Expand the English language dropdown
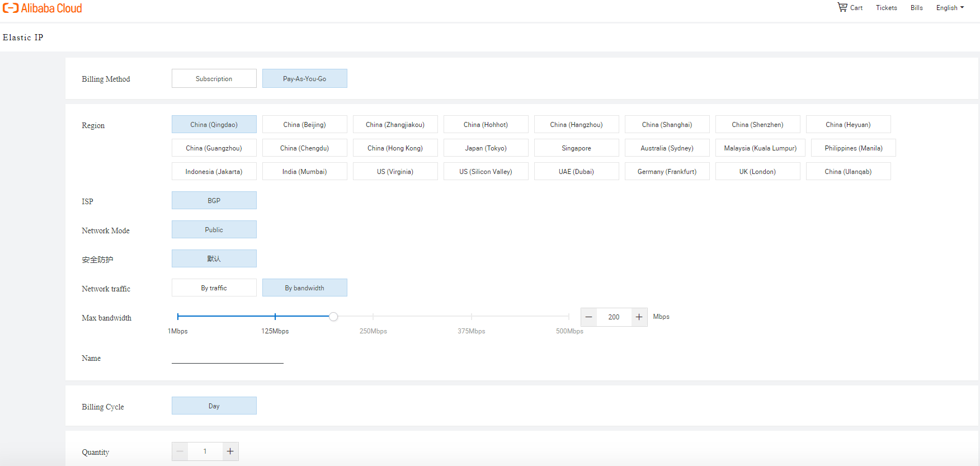The width and height of the screenshot is (980, 466). (x=950, y=8)
